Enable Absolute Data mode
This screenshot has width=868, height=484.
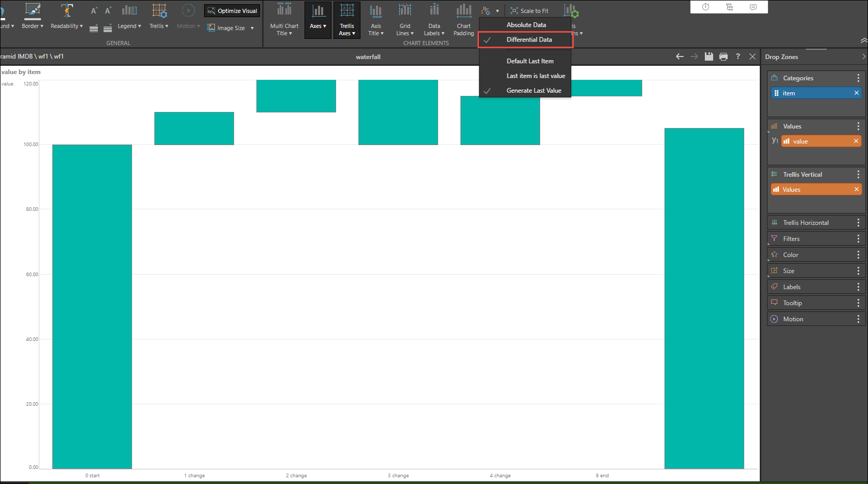pos(526,24)
